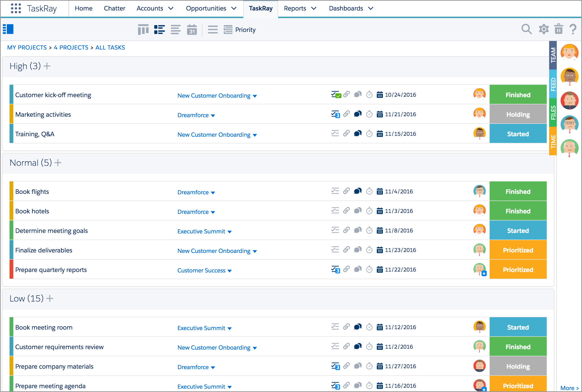Click the 4 PROJECTS breadcrumb link
Image resolution: width=582 pixels, height=392 pixels.
[x=71, y=47]
